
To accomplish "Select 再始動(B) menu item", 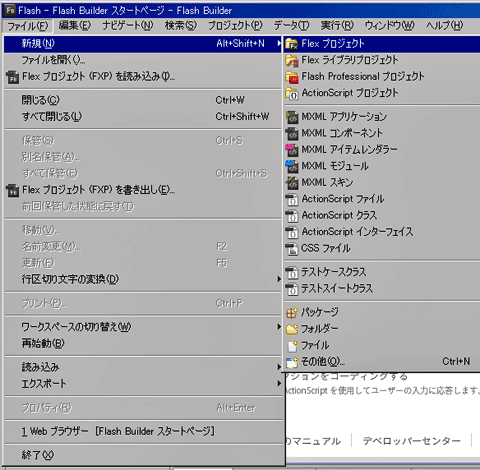I will coord(143,343).
